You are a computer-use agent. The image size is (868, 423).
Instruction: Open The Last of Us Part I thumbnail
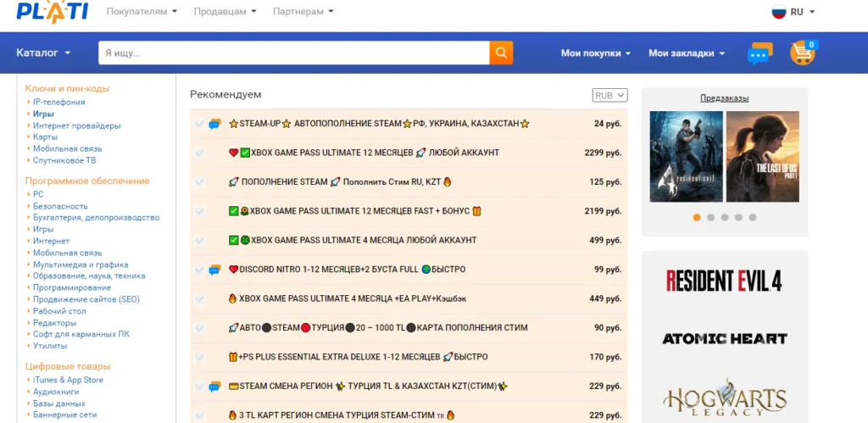click(762, 157)
